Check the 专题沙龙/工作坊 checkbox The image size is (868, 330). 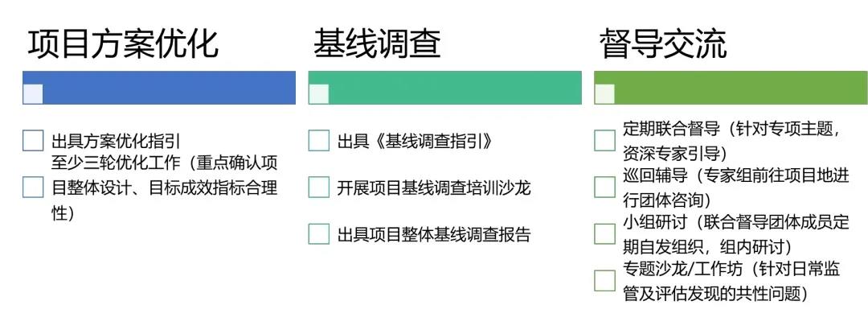coord(604,281)
